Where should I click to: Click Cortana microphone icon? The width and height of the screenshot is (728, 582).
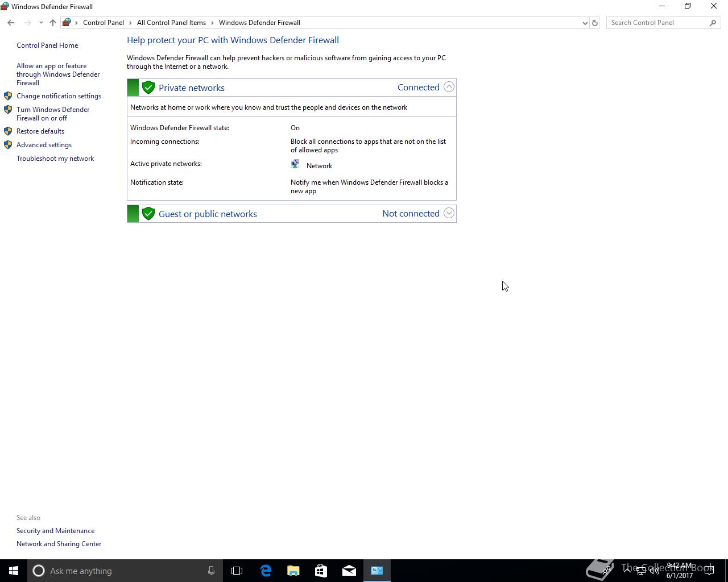pyautogui.click(x=211, y=571)
